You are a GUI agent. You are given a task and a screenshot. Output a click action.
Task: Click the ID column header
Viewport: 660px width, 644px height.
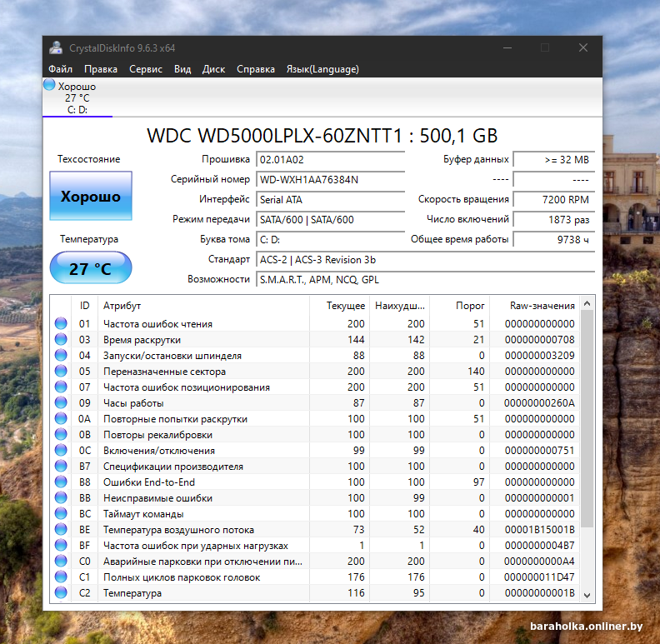[x=85, y=306]
